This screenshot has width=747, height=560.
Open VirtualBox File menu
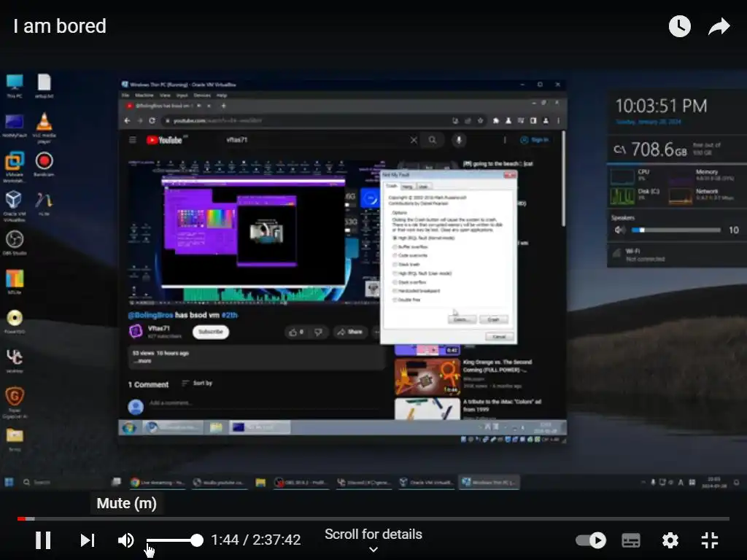(x=125, y=96)
